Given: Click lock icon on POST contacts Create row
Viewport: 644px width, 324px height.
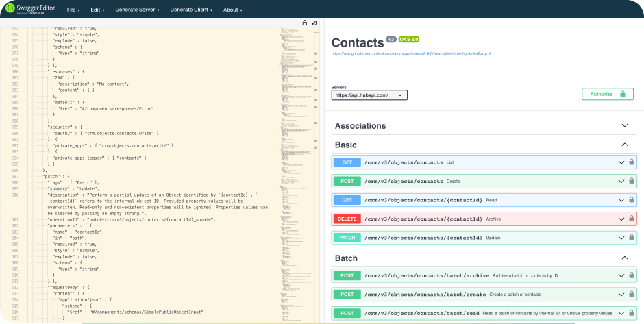Looking at the screenshot, I should tap(632, 181).
